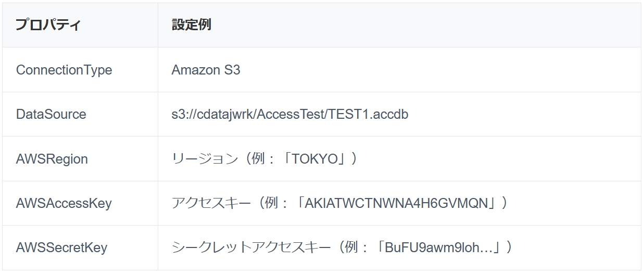Select the DataSource property cell
Screen dimensions: 644x273
point(51,114)
